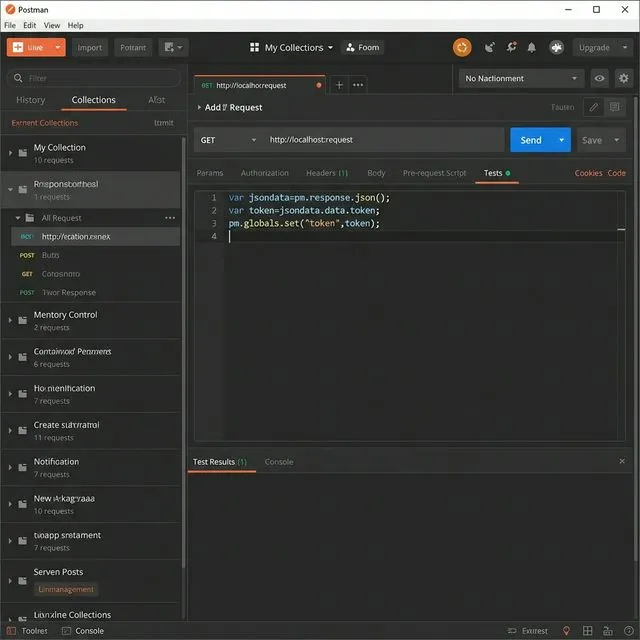Click the environment quick look eye icon
The height and width of the screenshot is (640, 640).
[x=600, y=78]
